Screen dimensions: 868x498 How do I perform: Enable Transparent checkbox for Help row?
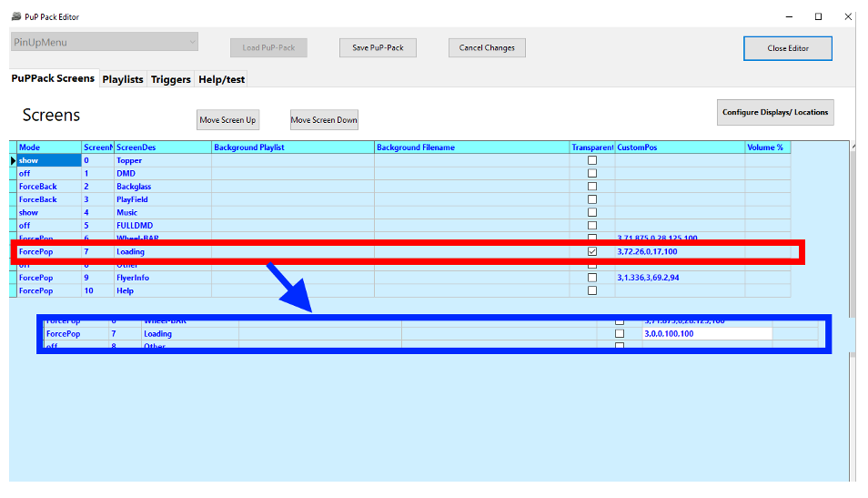click(592, 290)
